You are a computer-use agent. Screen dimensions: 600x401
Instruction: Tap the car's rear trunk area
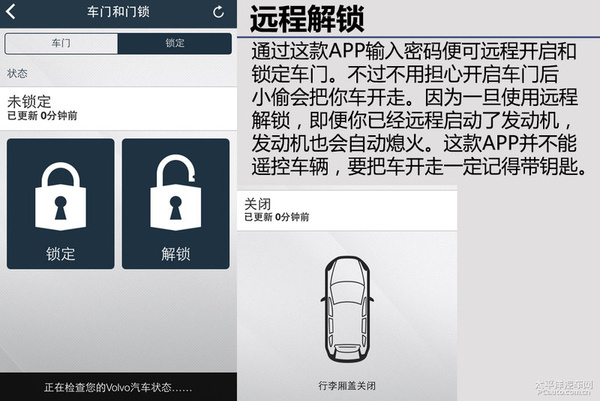347,351
